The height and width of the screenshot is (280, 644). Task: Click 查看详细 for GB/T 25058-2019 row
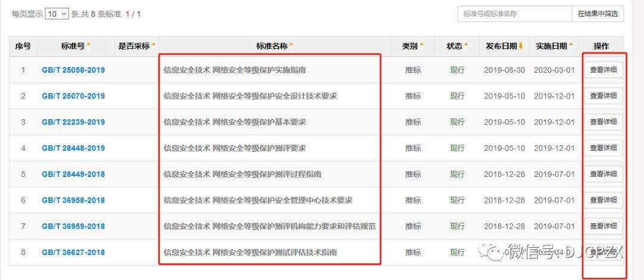tap(603, 70)
